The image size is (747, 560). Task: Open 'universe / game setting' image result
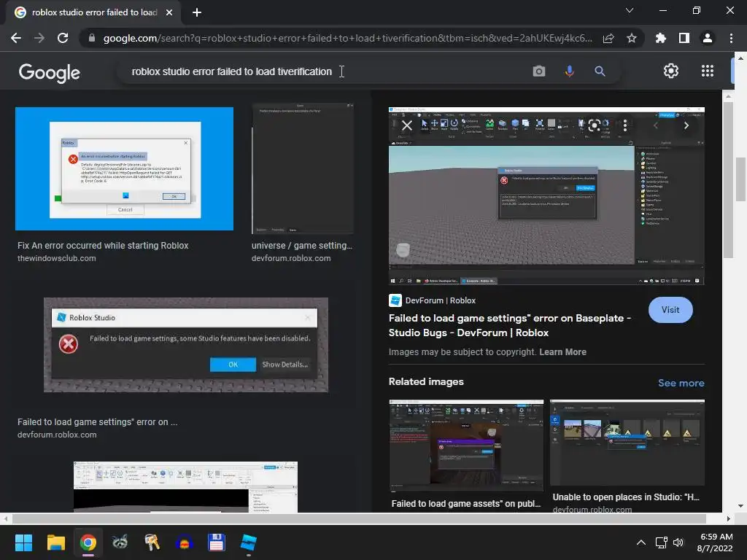tap(303, 168)
